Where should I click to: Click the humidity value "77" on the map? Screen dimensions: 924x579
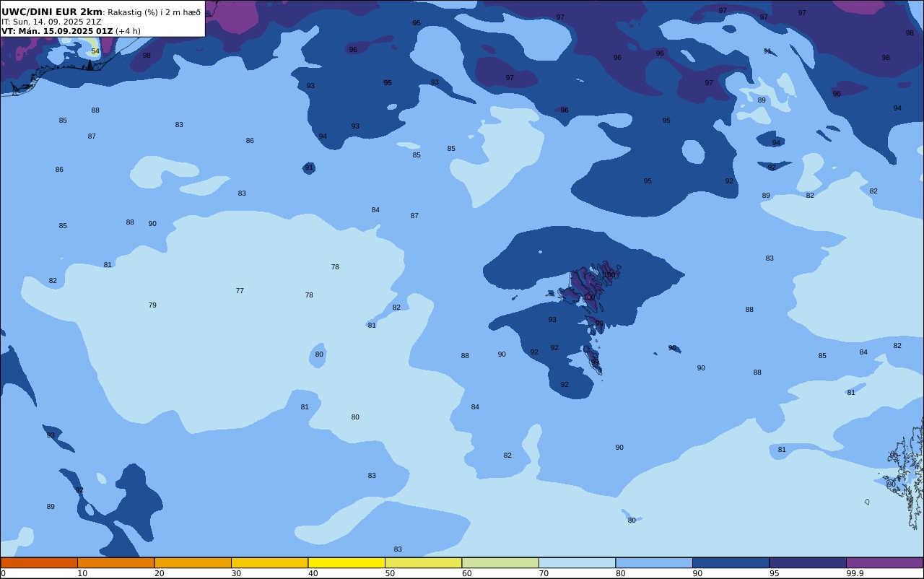click(240, 291)
